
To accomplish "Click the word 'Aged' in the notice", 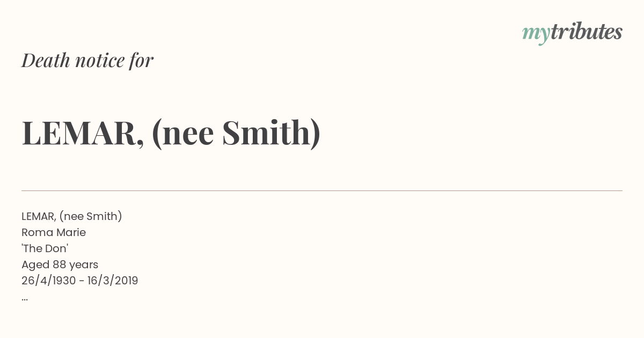I will 35,265.
